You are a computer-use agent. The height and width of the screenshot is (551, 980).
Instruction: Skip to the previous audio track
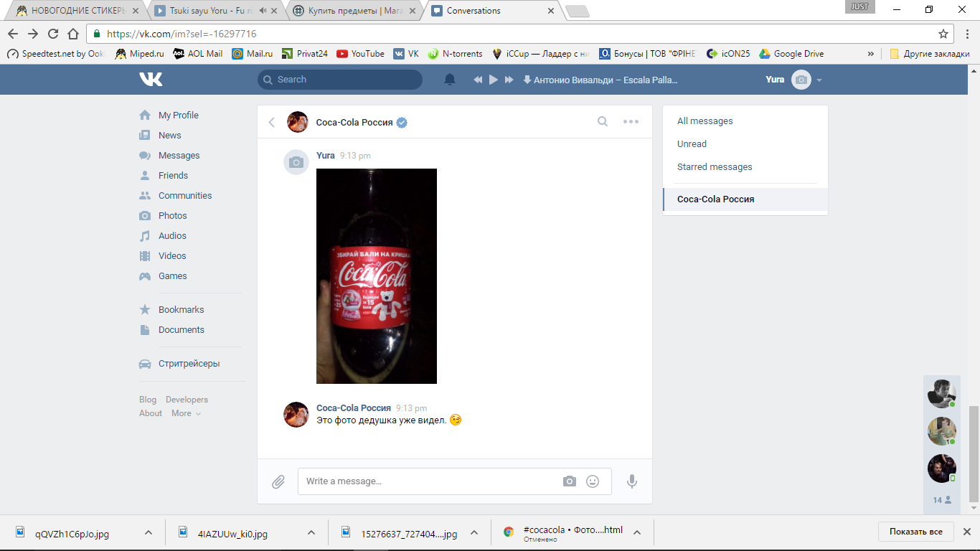pyautogui.click(x=478, y=80)
